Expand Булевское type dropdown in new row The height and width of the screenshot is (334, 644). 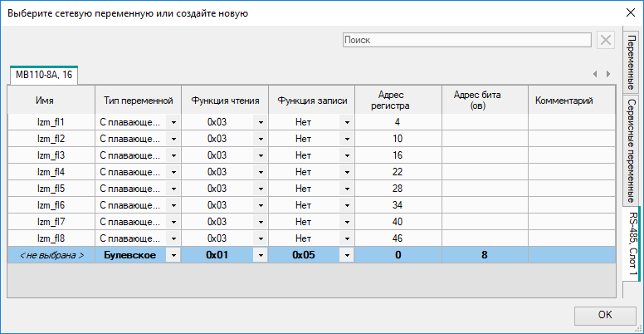[x=173, y=255]
